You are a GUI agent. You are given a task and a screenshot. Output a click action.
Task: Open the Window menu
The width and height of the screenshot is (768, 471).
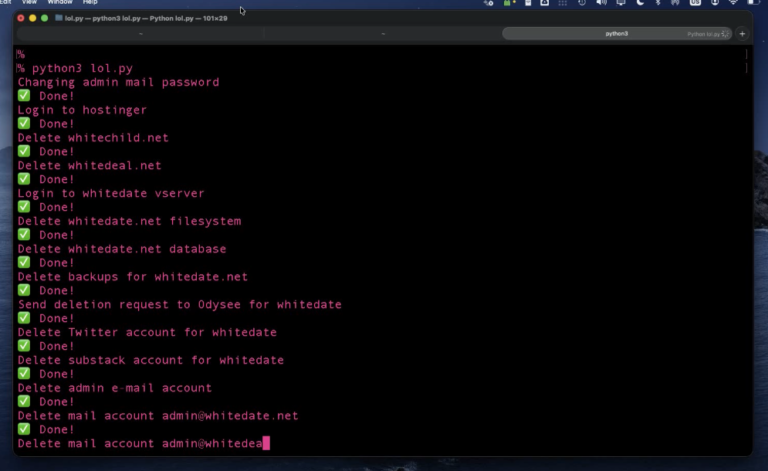click(x=60, y=3)
